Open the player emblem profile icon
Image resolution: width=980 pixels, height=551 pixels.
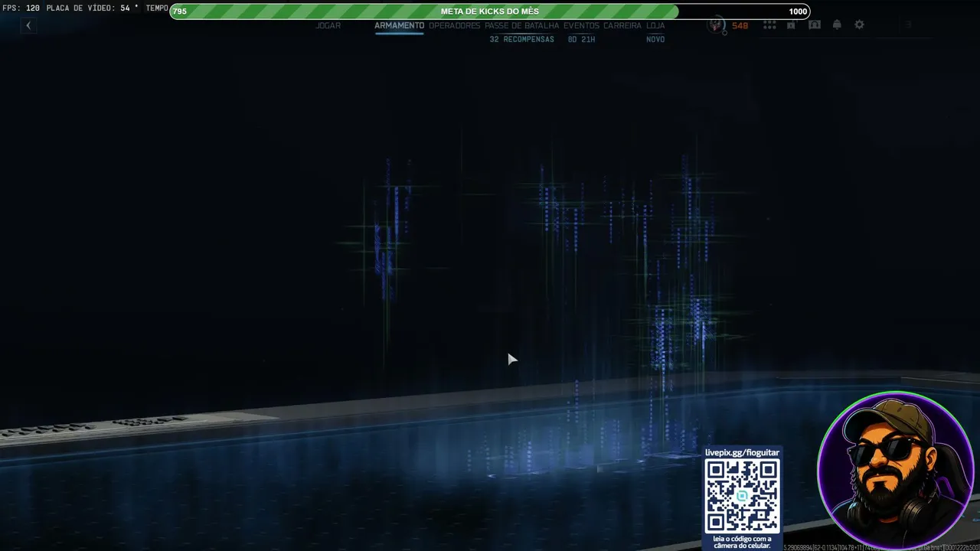(717, 25)
